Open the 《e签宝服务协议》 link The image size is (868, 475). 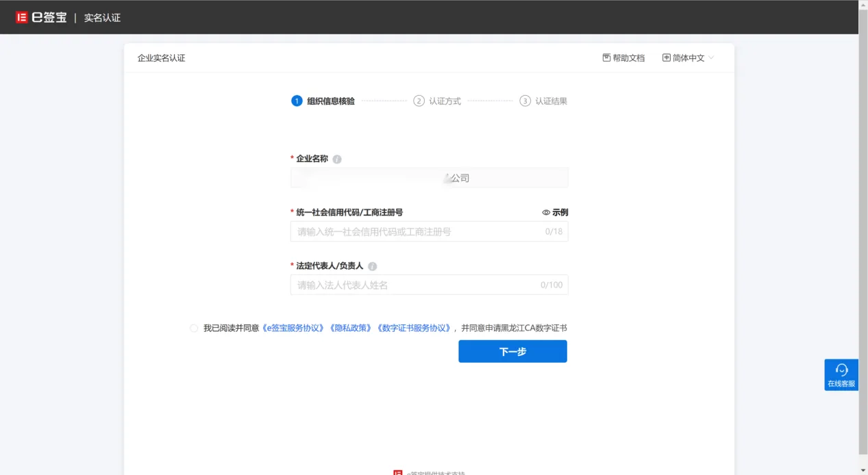point(293,329)
